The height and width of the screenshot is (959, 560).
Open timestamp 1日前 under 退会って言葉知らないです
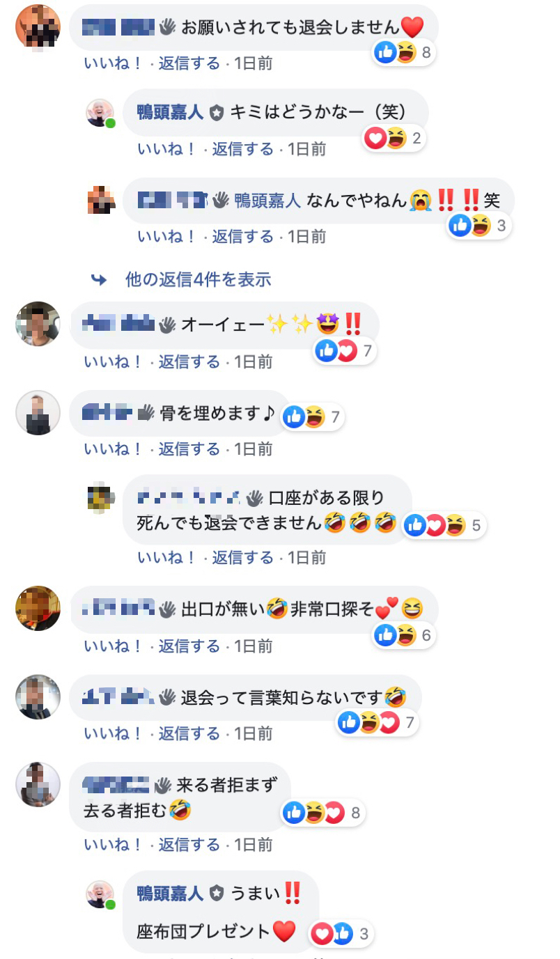tap(254, 733)
